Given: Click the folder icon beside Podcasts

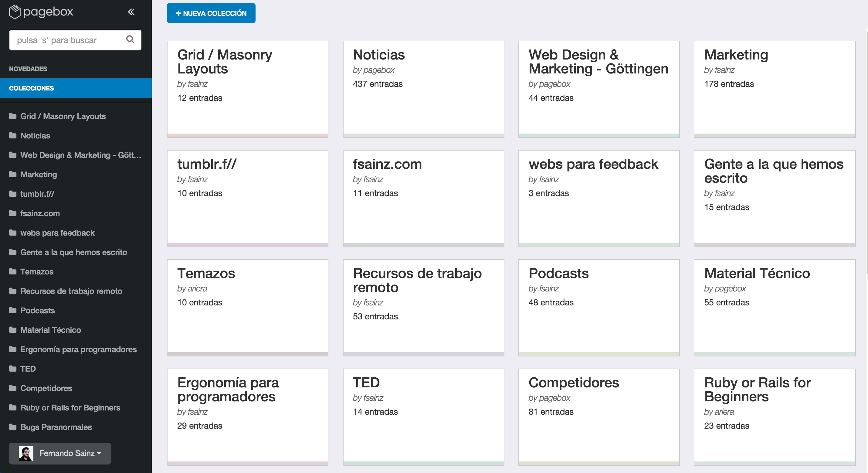Looking at the screenshot, I should (x=13, y=310).
